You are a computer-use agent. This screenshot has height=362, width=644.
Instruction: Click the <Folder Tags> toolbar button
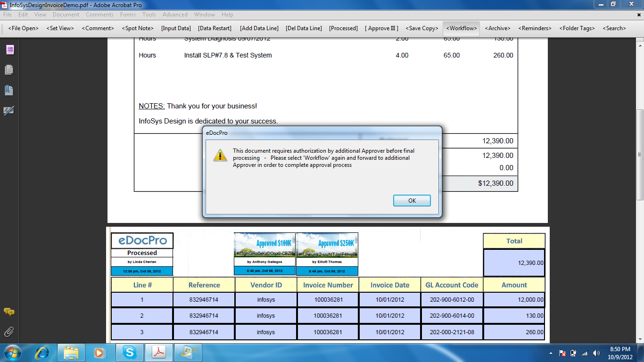coord(577,28)
